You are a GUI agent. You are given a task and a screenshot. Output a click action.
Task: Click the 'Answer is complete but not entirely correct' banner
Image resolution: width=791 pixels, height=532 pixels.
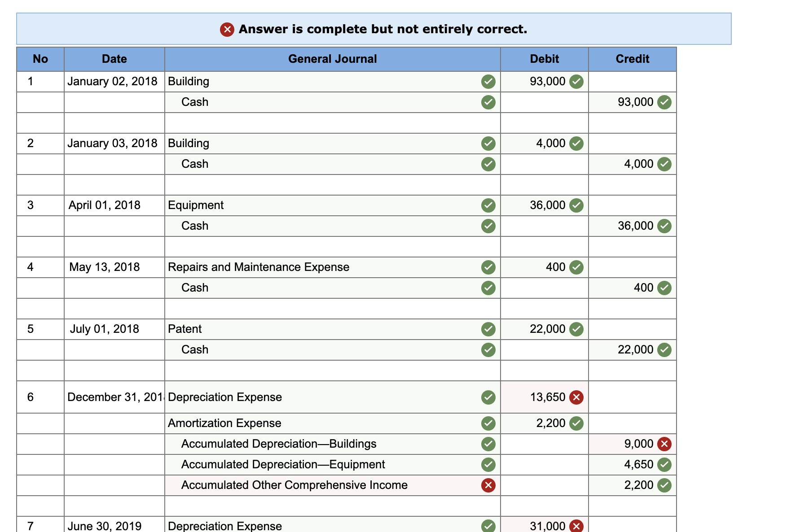374,29
